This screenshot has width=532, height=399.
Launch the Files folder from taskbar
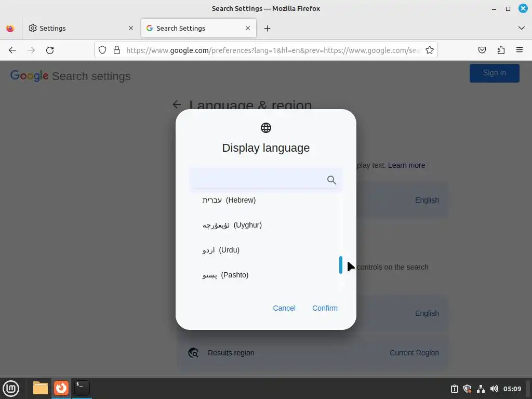(x=41, y=388)
